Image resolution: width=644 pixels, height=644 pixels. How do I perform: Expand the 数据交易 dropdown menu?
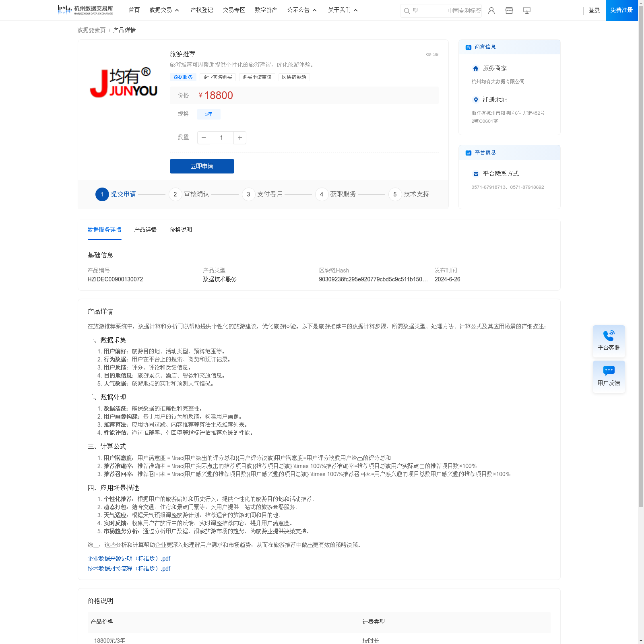164,10
